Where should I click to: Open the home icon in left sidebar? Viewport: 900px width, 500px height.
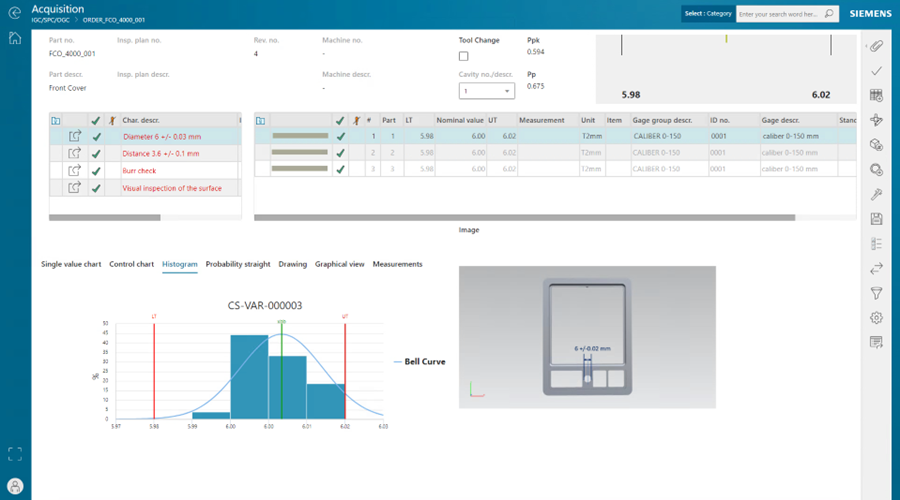(x=15, y=38)
